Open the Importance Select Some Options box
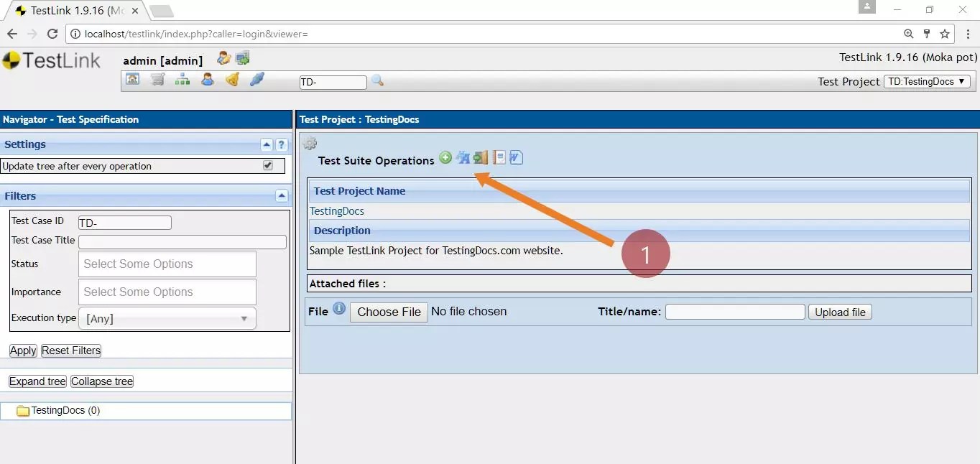This screenshot has height=464, width=980. [x=167, y=292]
